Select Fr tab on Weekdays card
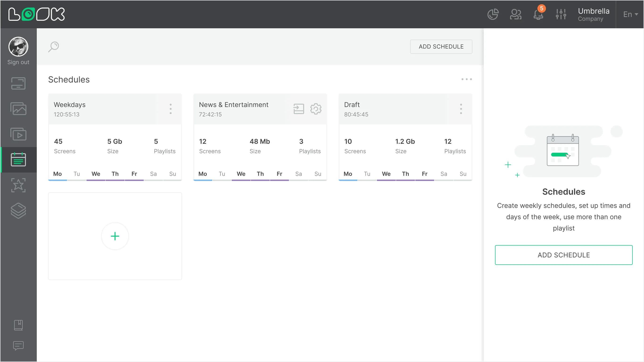 pos(134,174)
